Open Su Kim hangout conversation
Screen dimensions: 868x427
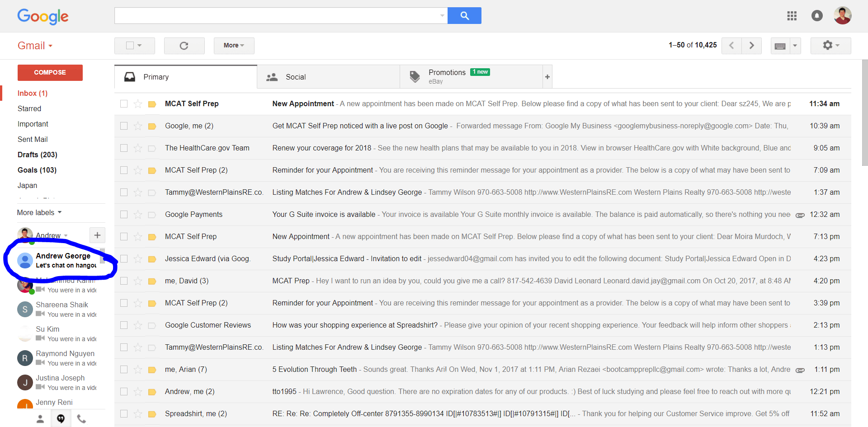coord(58,333)
